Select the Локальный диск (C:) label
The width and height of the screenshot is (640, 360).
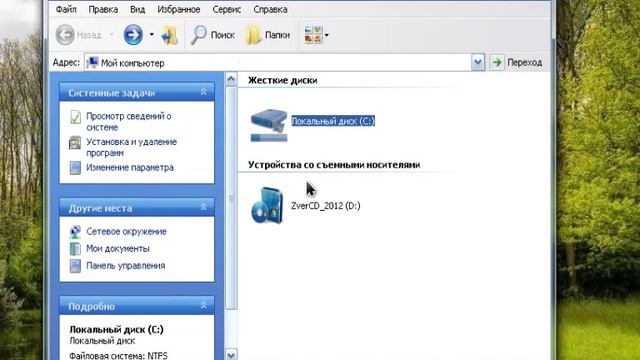[x=333, y=121]
